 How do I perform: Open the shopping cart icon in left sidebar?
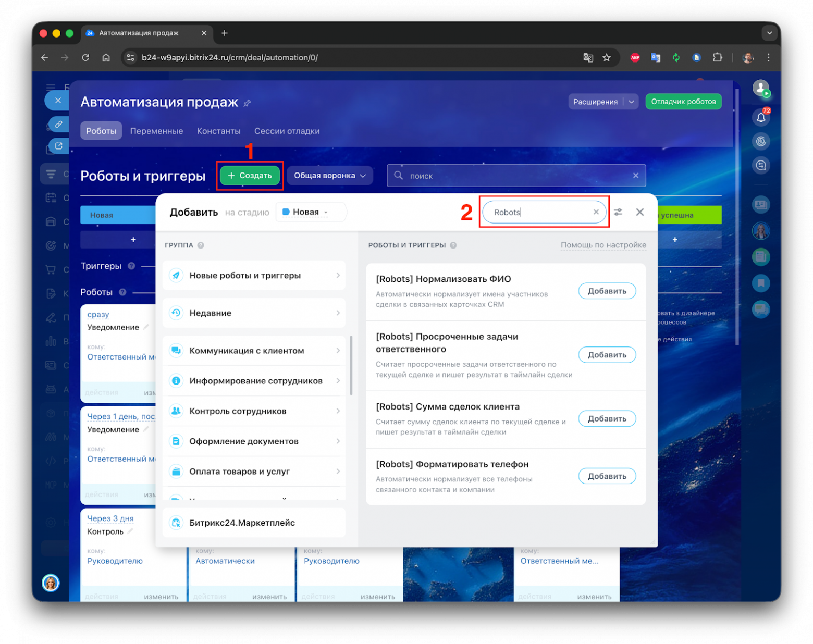pos(51,269)
